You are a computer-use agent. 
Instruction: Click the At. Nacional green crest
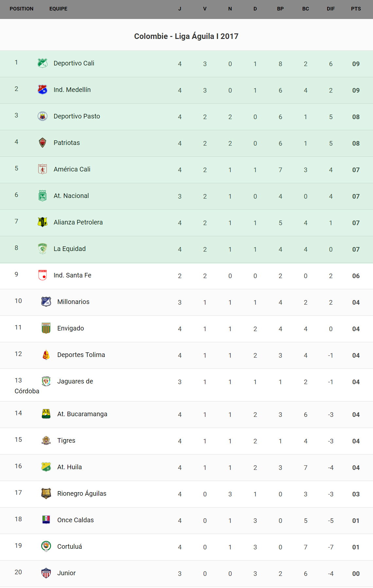pos(43,195)
